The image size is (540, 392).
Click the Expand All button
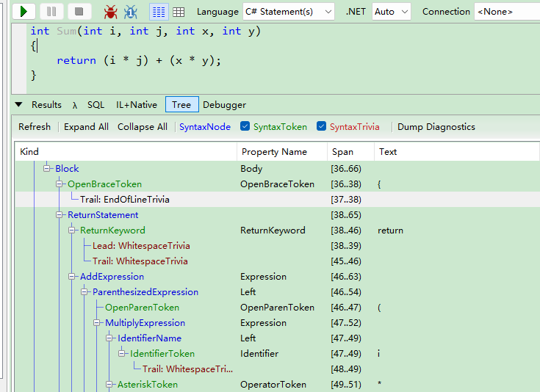(x=86, y=127)
